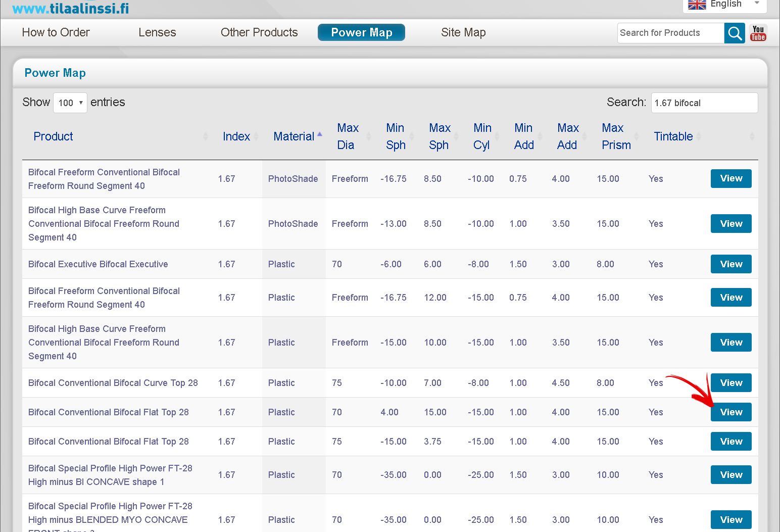This screenshot has width=780, height=532.
Task: Focus the Search for Products field
Action: pyautogui.click(x=670, y=33)
